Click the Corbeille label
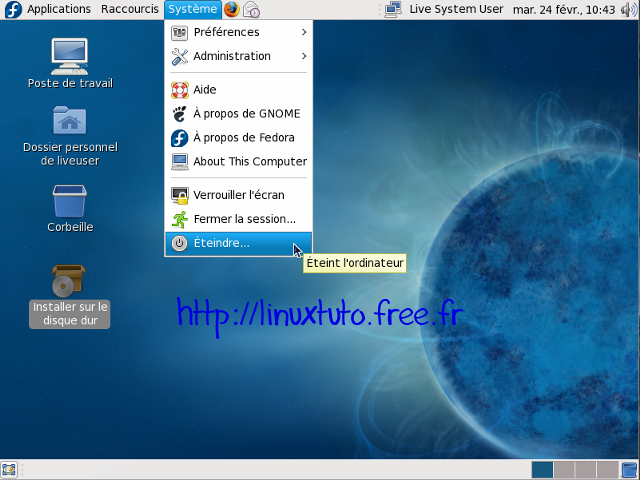640x480 pixels. point(70,227)
